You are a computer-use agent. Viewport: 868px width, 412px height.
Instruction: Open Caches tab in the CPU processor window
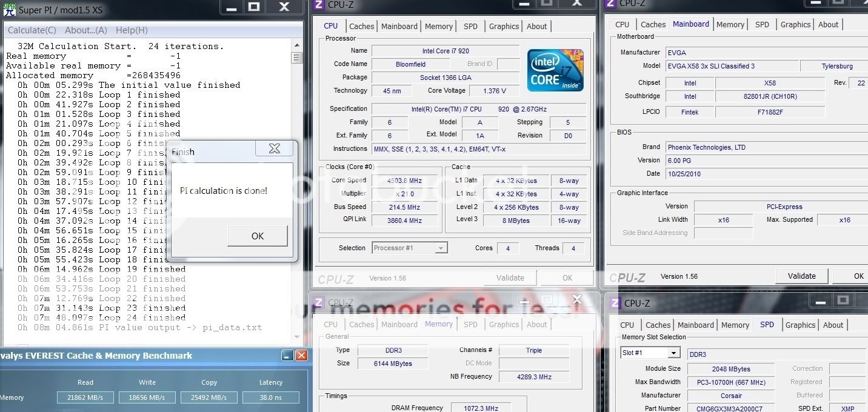[361, 26]
